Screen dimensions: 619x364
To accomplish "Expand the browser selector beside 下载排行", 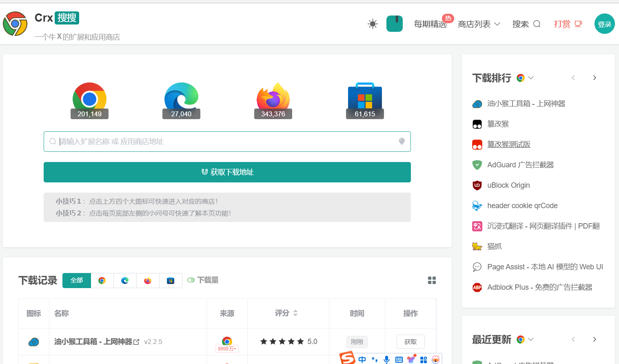I will (525, 78).
